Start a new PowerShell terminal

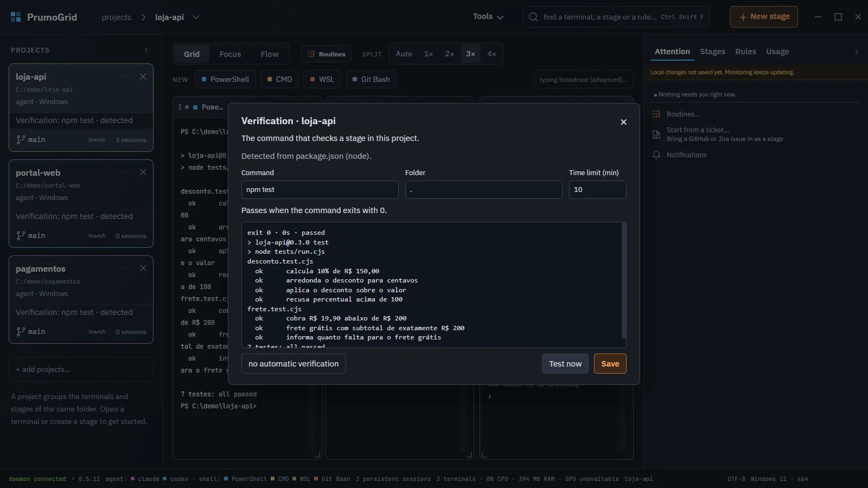click(x=225, y=79)
